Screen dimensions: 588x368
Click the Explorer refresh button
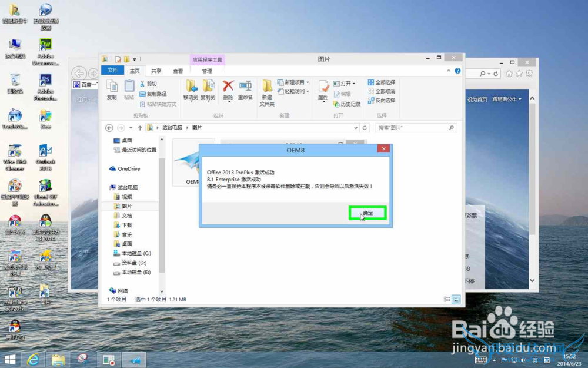365,128
